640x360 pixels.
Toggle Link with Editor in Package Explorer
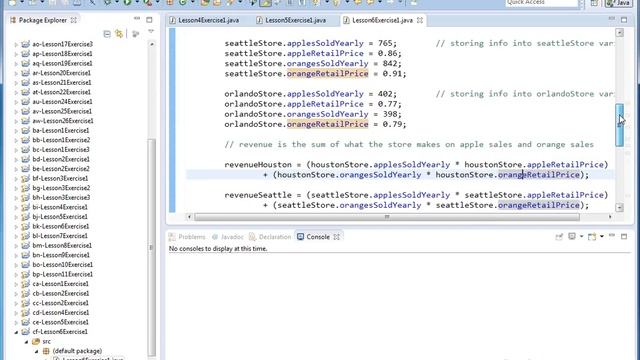(119, 34)
